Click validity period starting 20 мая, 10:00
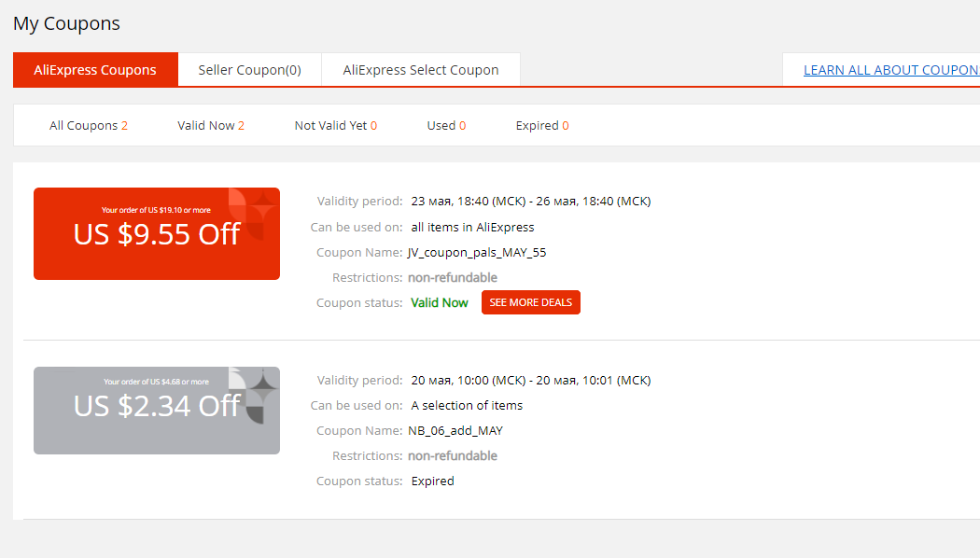The image size is (980, 558). (531, 381)
